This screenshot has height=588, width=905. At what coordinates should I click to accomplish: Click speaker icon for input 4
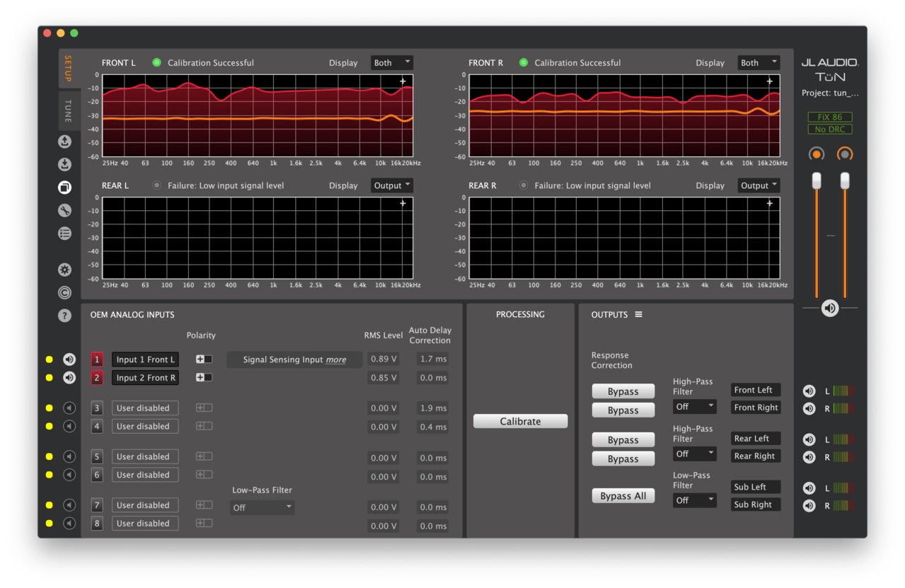(x=69, y=427)
